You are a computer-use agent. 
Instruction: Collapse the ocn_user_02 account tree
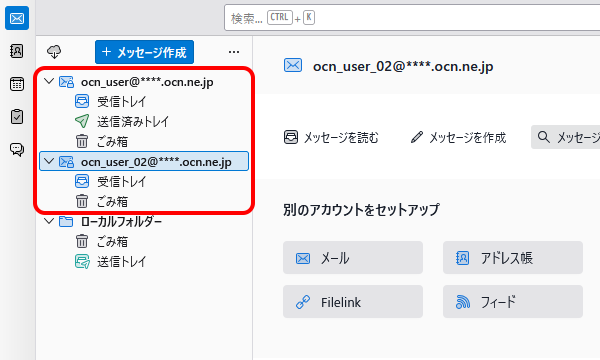coord(49,161)
